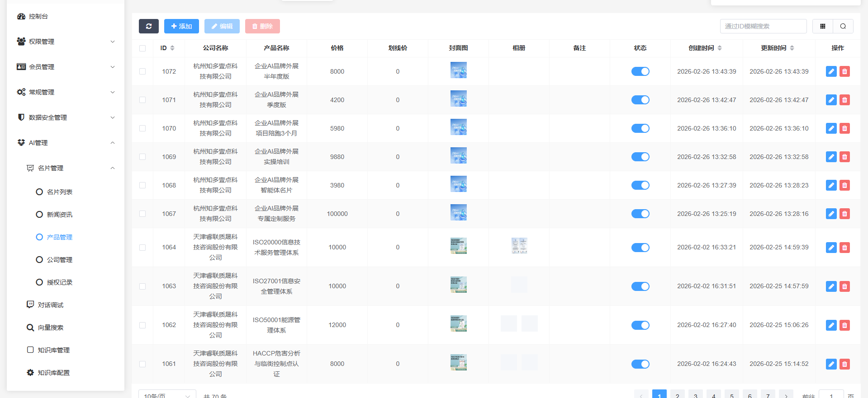Click the blue 添加 button
The image size is (868, 398).
[x=181, y=26]
